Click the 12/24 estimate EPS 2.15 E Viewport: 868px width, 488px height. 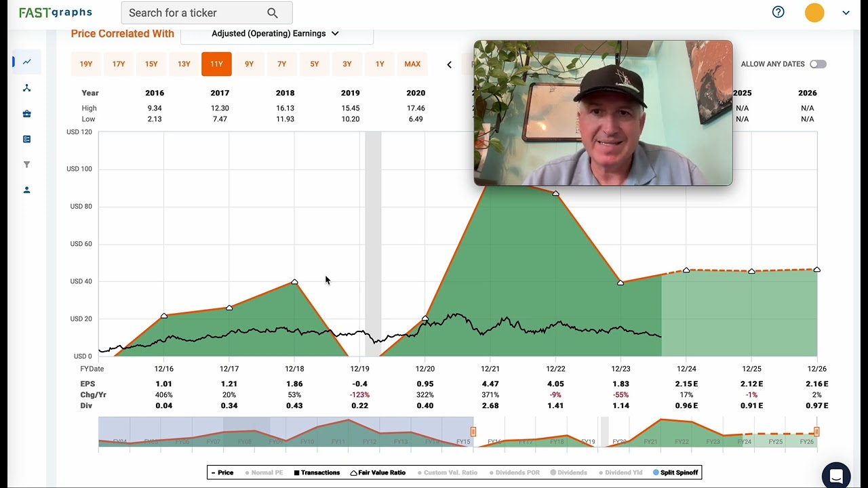tap(686, 384)
